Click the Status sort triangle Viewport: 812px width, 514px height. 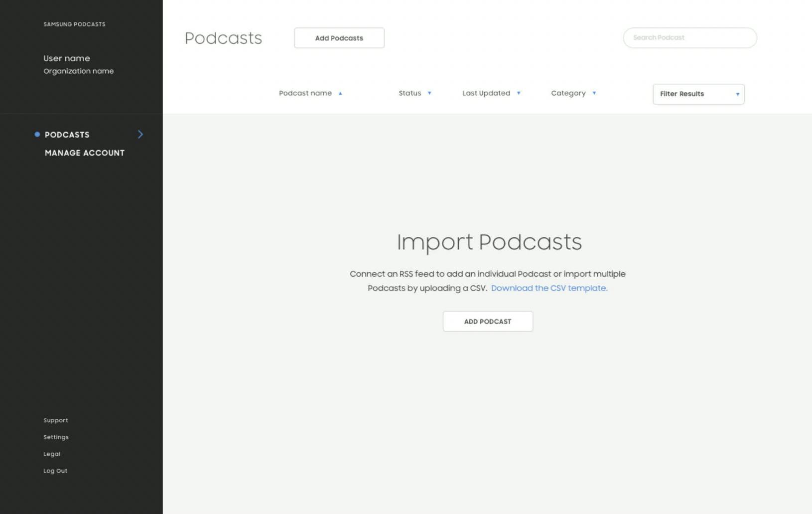tap(430, 93)
